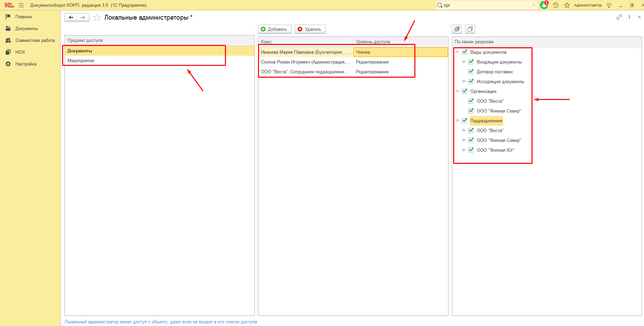Collapse the Виды документов branch
The image size is (644, 326).
pyautogui.click(x=457, y=52)
